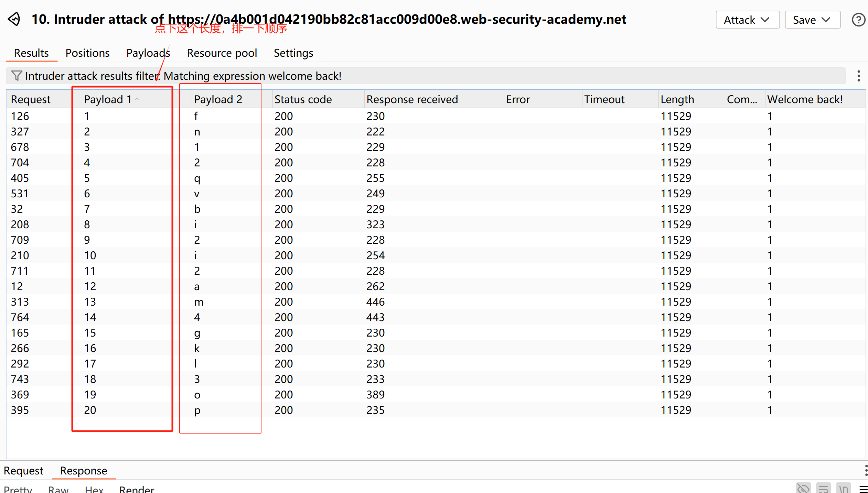Viewport: 868px width, 493px height.
Task: Open the Settings tab
Action: point(293,53)
